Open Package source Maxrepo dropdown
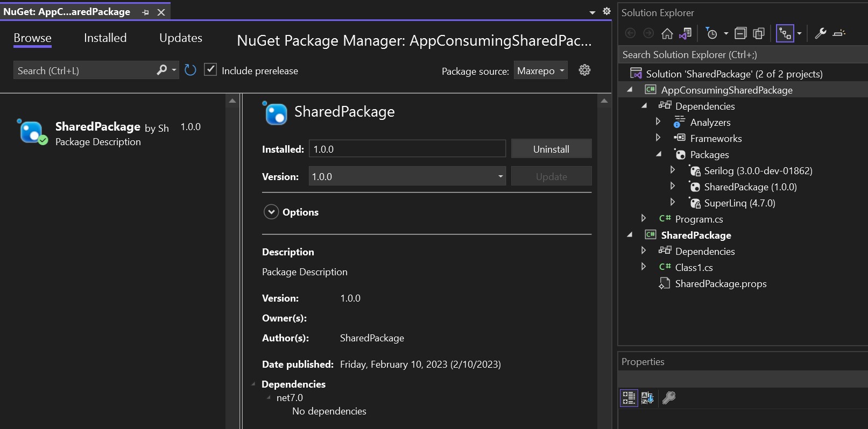This screenshot has height=429, width=868. click(540, 70)
